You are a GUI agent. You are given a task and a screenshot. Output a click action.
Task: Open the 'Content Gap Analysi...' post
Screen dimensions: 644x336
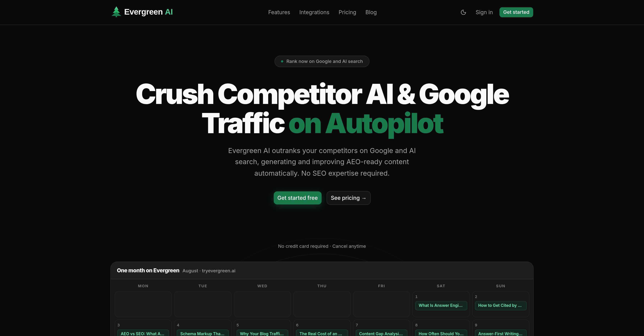tap(381, 333)
